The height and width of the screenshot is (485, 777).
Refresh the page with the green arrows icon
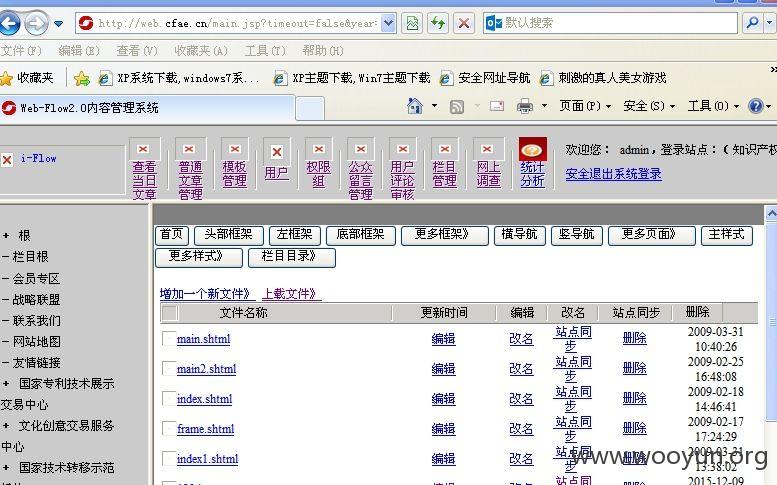point(438,23)
